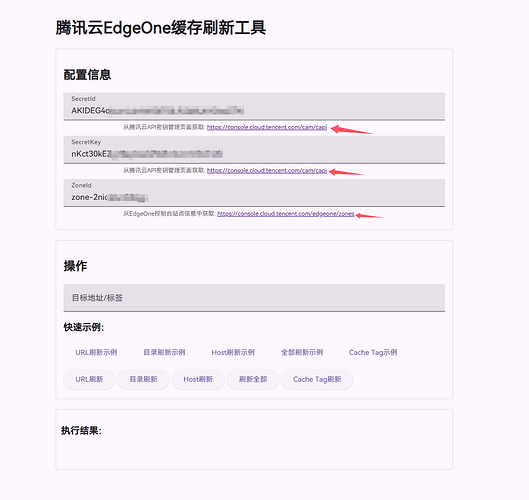
Task: Focus the SecretId input field
Action: 254,106
